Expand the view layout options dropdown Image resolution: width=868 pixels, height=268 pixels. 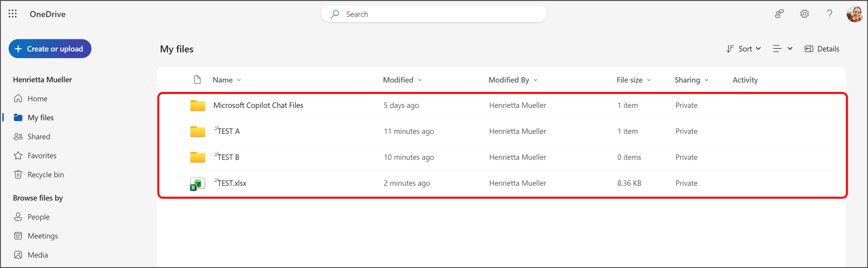tap(783, 49)
